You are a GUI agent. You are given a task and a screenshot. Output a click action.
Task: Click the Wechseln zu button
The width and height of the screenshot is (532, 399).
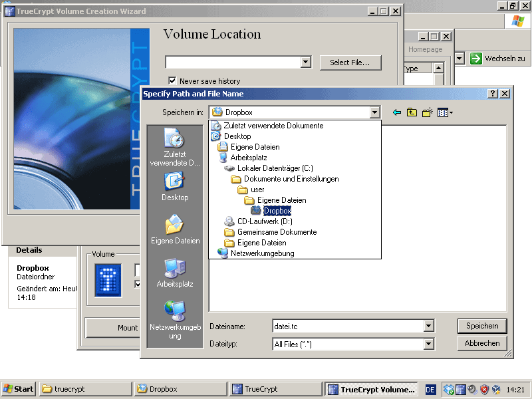click(x=497, y=59)
